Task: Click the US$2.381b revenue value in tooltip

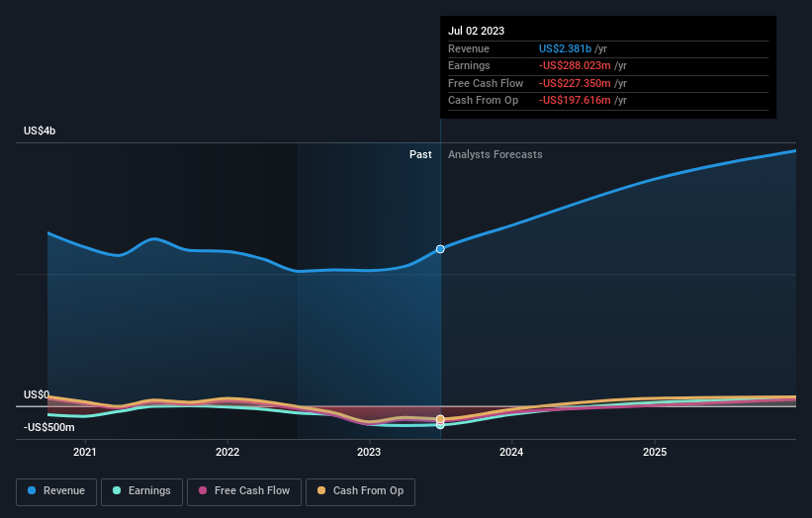Action: tap(565, 48)
